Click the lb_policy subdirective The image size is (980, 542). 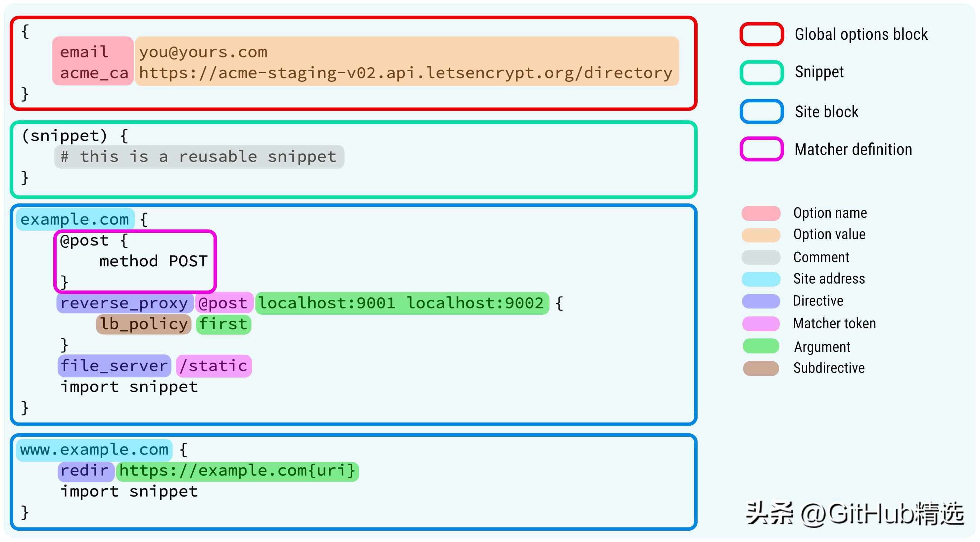(x=143, y=324)
